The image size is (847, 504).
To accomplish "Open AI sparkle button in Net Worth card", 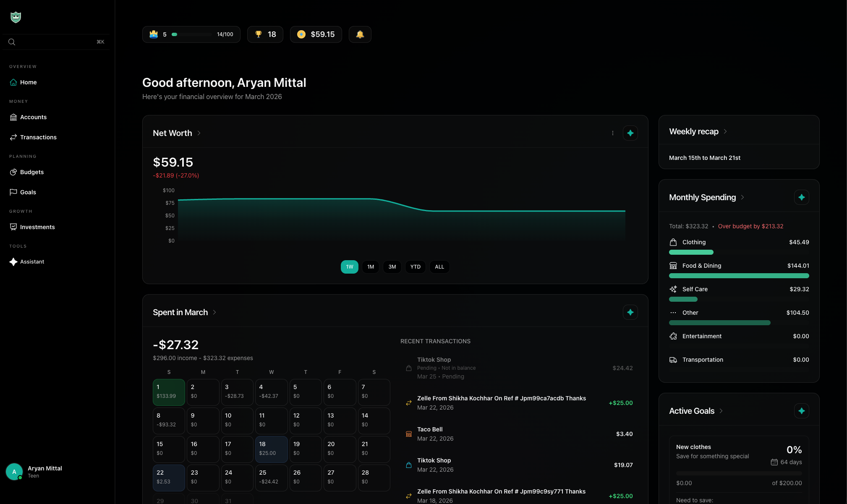I will 630,133.
